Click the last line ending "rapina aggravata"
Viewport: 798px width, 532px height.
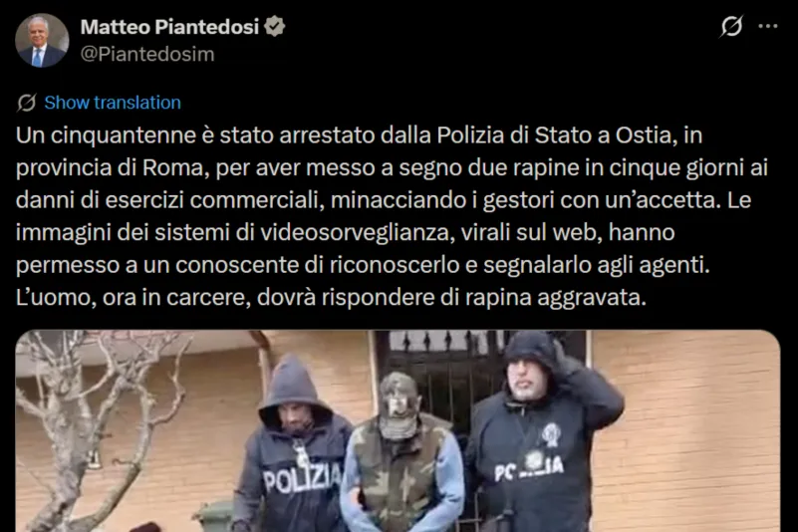tap(331, 297)
